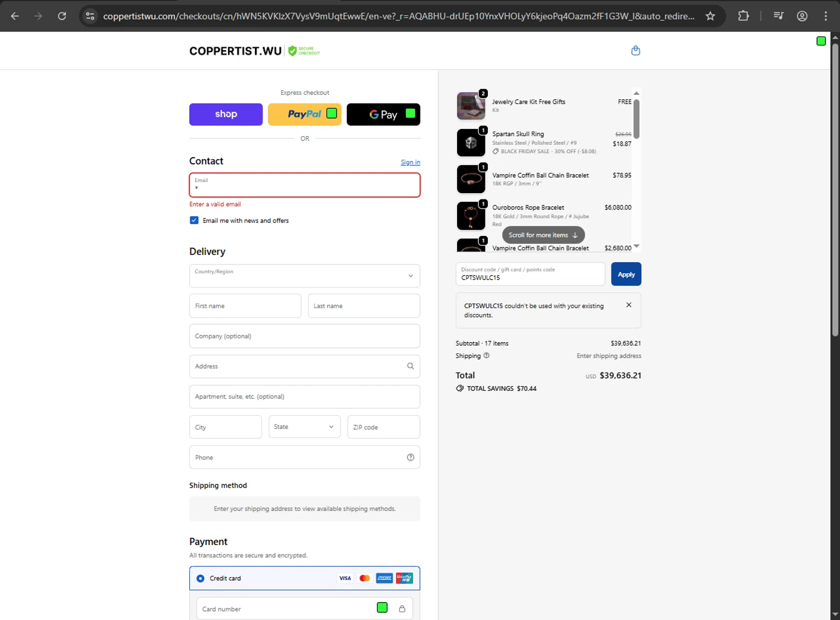Screen dimensions: 840x620
Task: Open the Country/Region dropdown
Action: pos(305,276)
